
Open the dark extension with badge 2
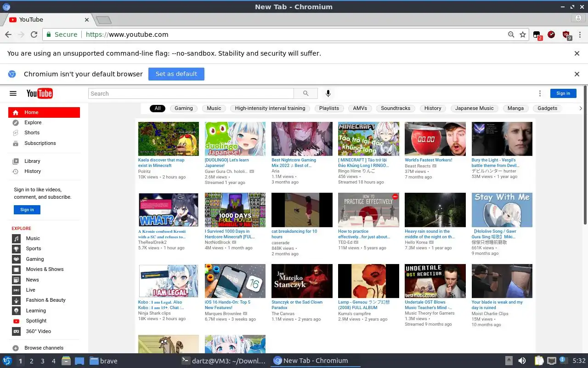tap(537, 35)
